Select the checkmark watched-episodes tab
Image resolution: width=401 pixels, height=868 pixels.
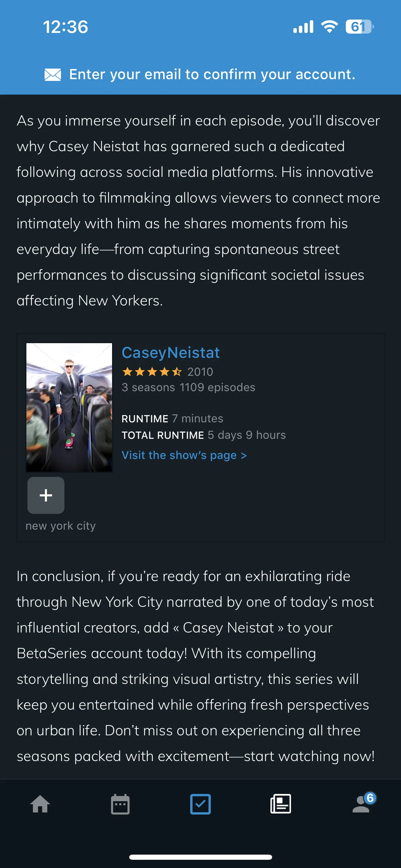200,804
